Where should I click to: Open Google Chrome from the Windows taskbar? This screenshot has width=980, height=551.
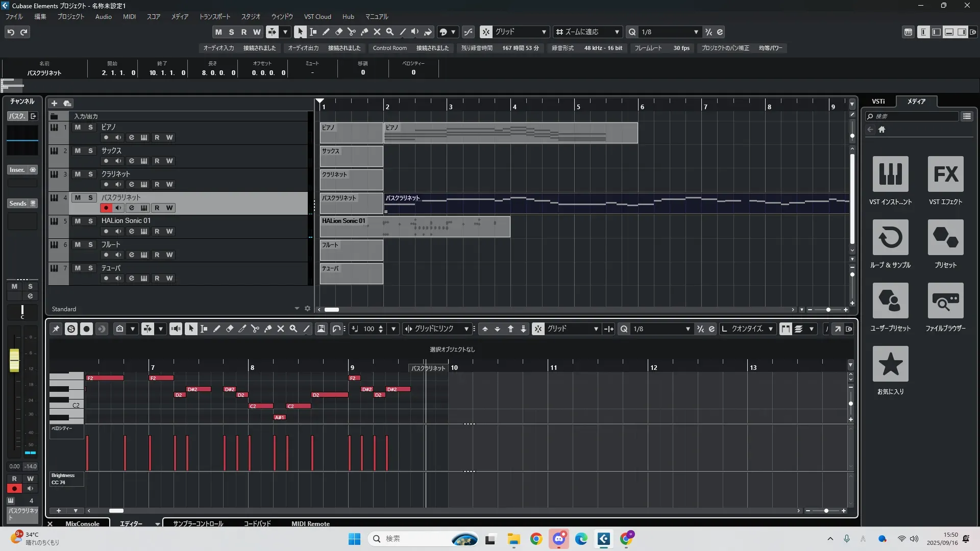click(536, 539)
